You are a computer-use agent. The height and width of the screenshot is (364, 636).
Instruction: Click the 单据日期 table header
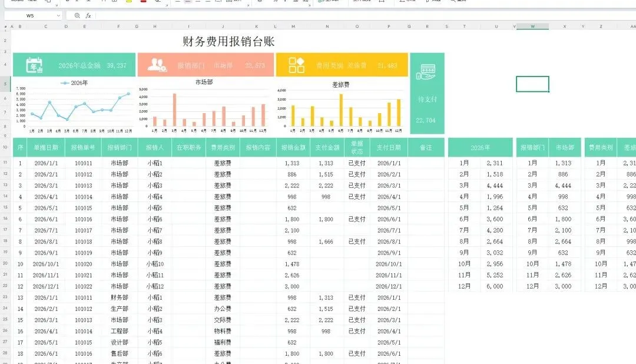coord(46,148)
